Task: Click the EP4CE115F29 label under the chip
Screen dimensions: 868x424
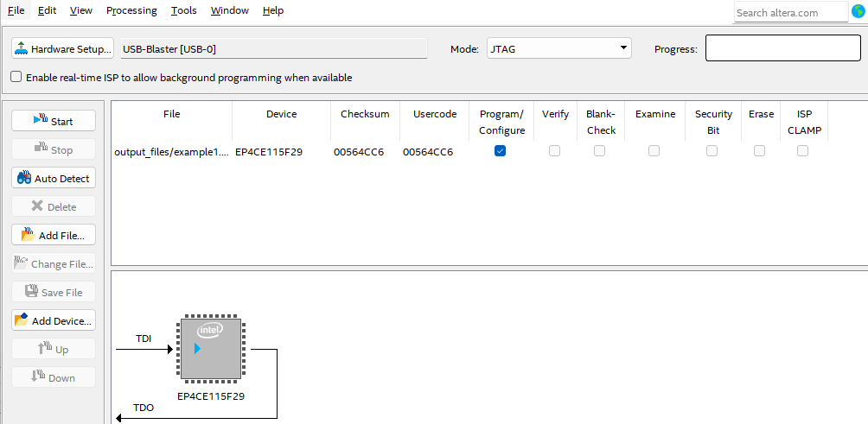Action: (x=211, y=396)
